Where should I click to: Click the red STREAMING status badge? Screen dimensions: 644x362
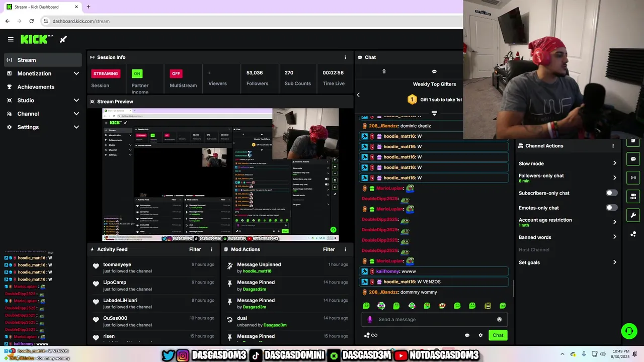pyautogui.click(x=106, y=73)
